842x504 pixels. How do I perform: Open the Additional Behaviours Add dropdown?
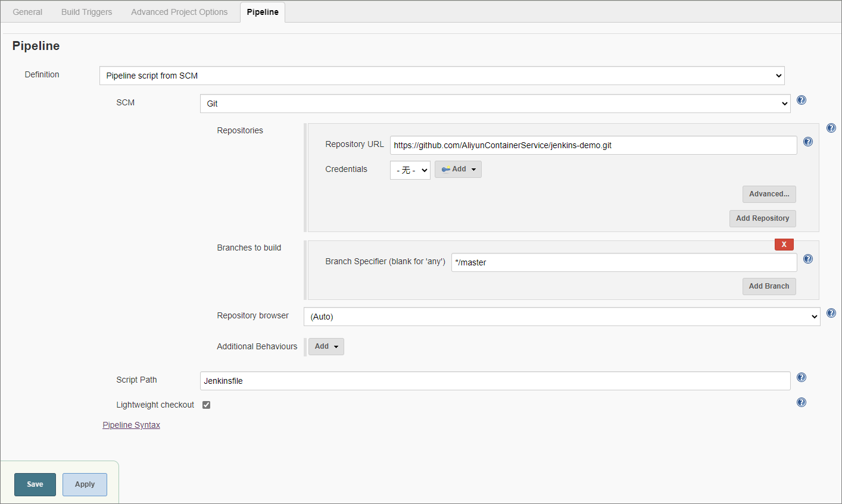326,346
